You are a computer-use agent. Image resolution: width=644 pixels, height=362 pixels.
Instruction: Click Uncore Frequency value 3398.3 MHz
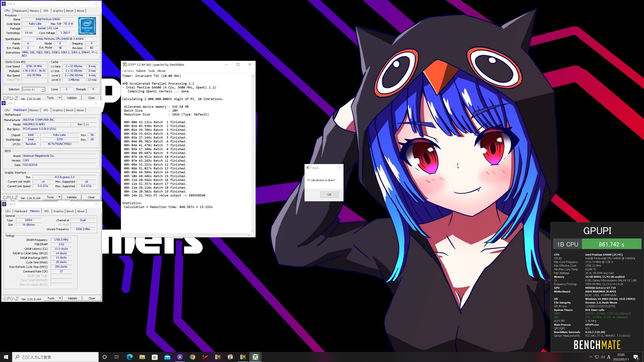click(83, 229)
